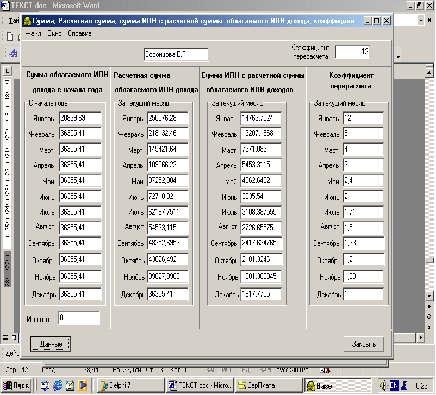Click Январь field in Коэффициент пересчета column
This screenshot has width=436, height=395.
[363, 118]
